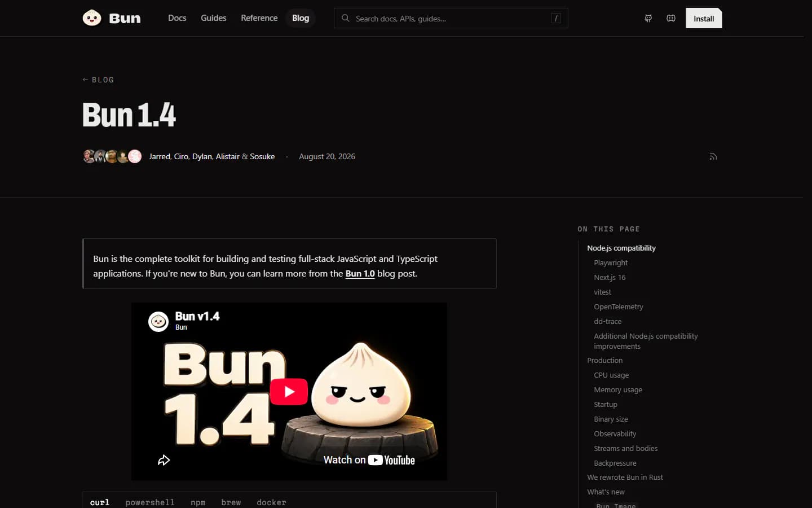Click the August 20, 2026 date text
This screenshot has width=812, height=508.
327,156
